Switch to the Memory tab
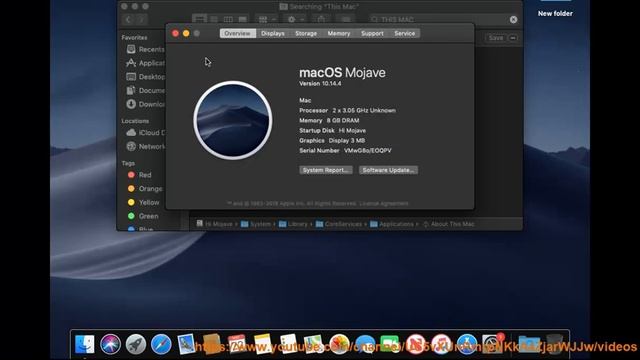Screen dimensions: 640x360 339,33
